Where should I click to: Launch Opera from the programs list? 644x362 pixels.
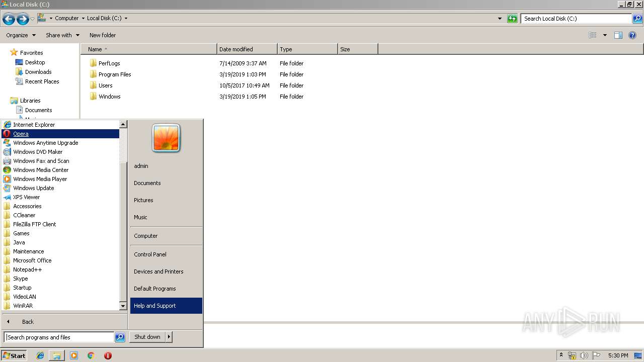(x=60, y=134)
